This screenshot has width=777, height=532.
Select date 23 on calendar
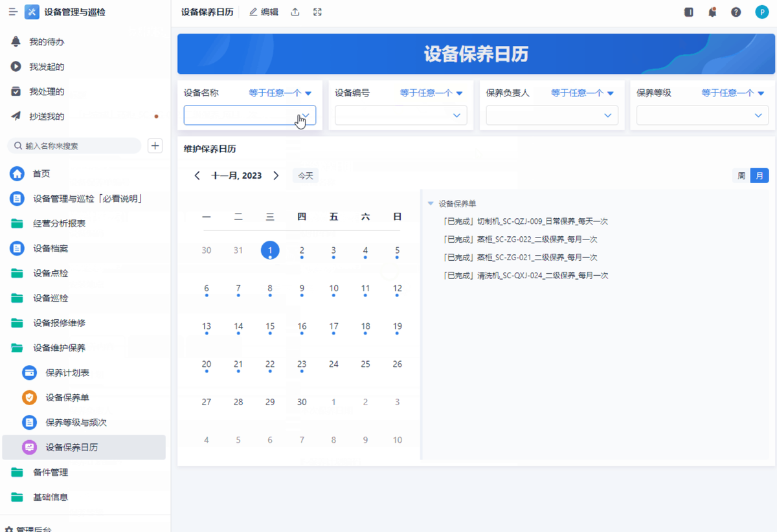click(x=302, y=364)
